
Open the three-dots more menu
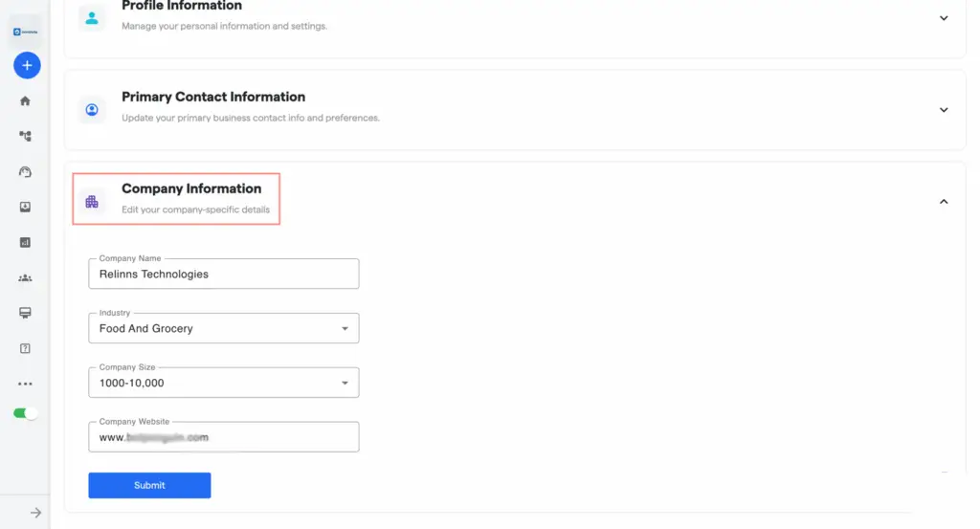(26, 384)
